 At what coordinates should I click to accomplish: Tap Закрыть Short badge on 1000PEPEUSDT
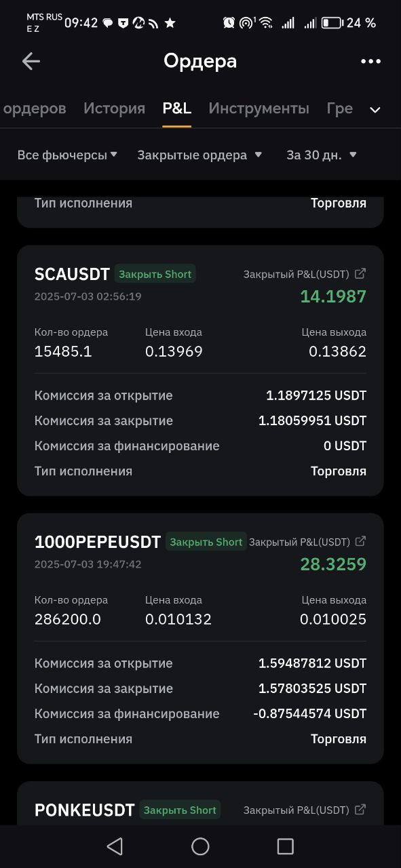(206, 542)
